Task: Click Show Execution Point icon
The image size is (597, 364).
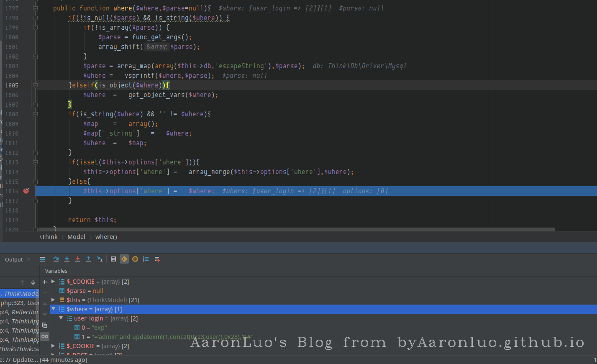Action: pos(42,259)
